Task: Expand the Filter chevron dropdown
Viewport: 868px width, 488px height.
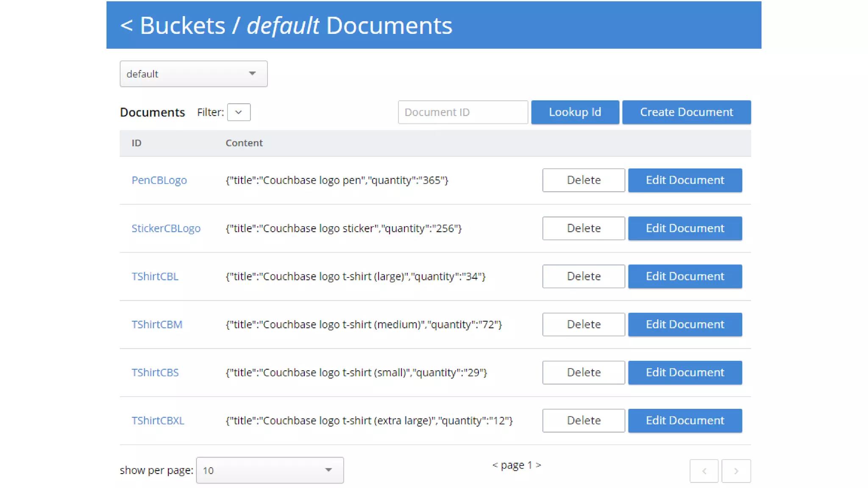Action: point(239,112)
